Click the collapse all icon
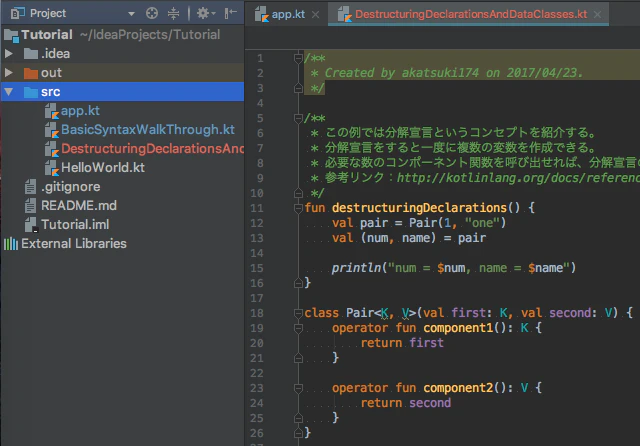640x446 pixels. coord(173,13)
